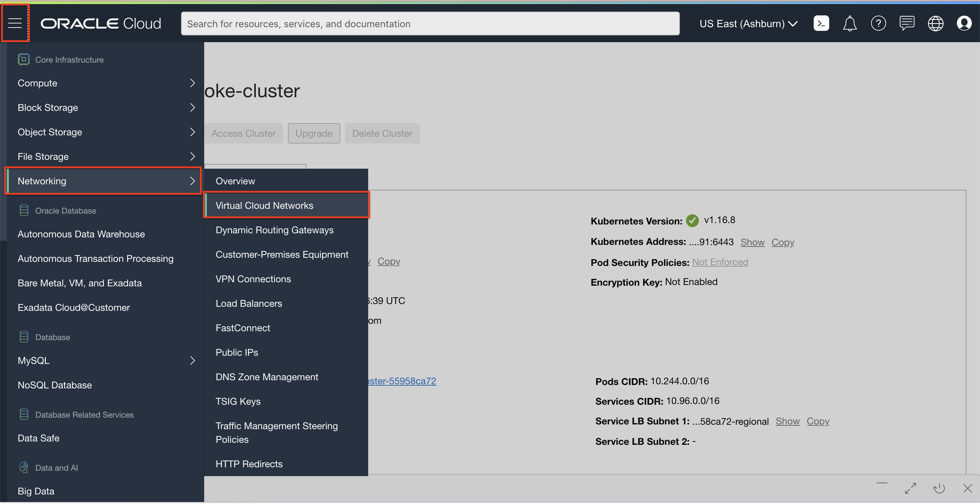Viewport: 980px width, 504px height.
Task: Open the notifications bell
Action: 850,23
